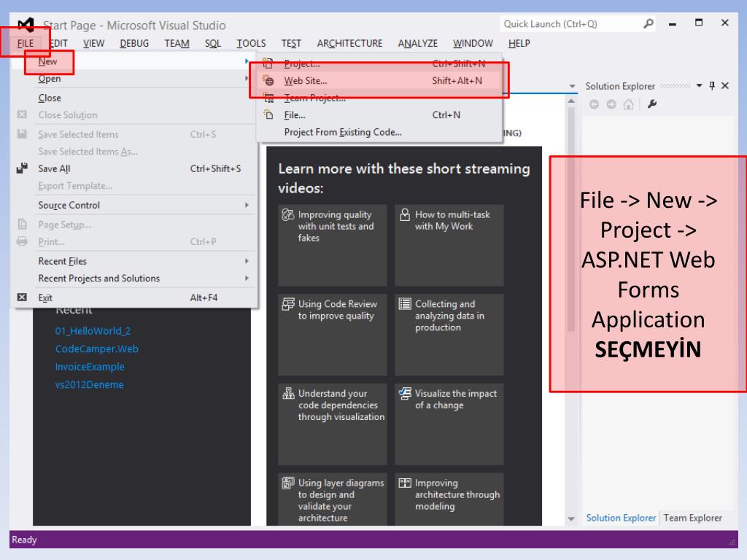The height and width of the screenshot is (560, 747).
Task: Click the Start Page vertical scrollbar thumb
Action: (571, 219)
